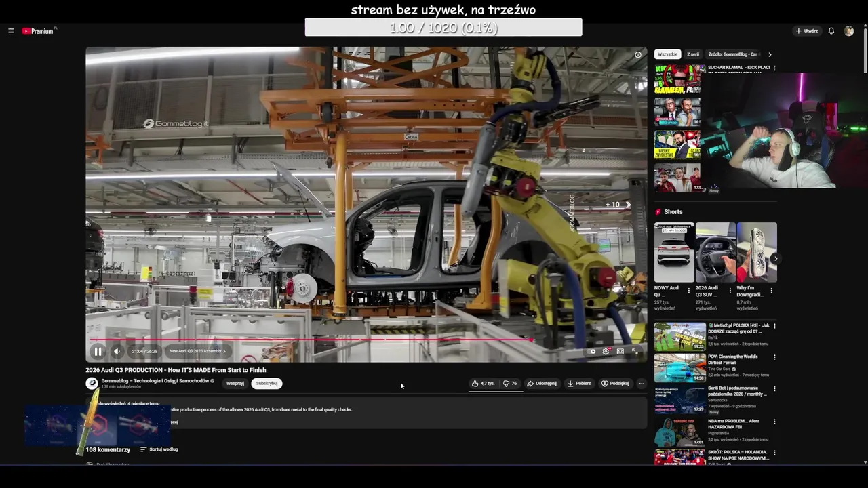Viewport: 868px width, 488px height.
Task: Show next Shorts with the right arrow
Action: click(x=775, y=258)
